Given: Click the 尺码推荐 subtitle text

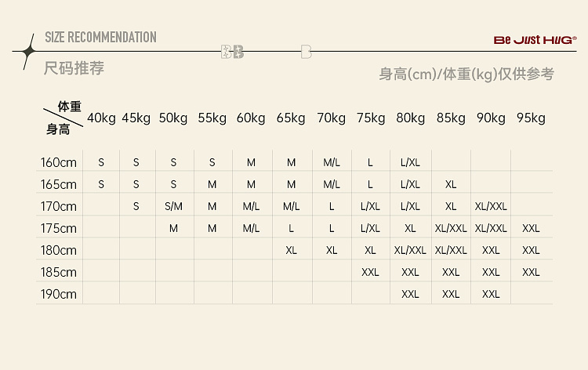Looking at the screenshot, I should pyautogui.click(x=74, y=68).
